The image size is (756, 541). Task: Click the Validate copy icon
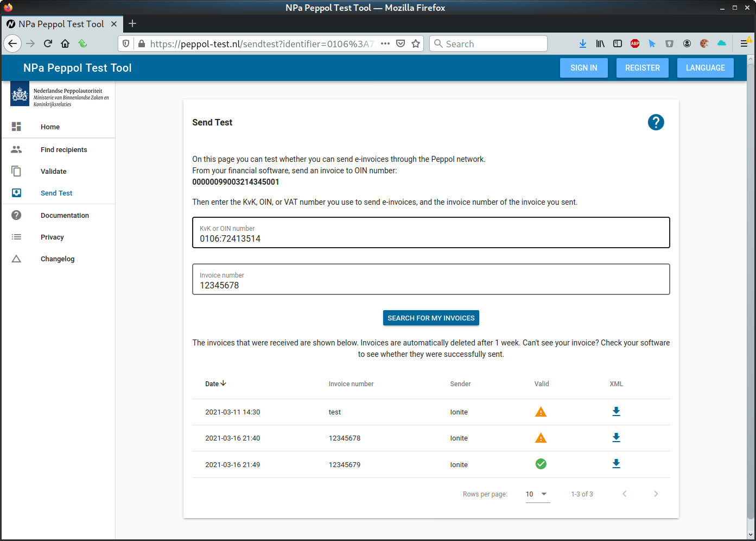[x=16, y=171]
